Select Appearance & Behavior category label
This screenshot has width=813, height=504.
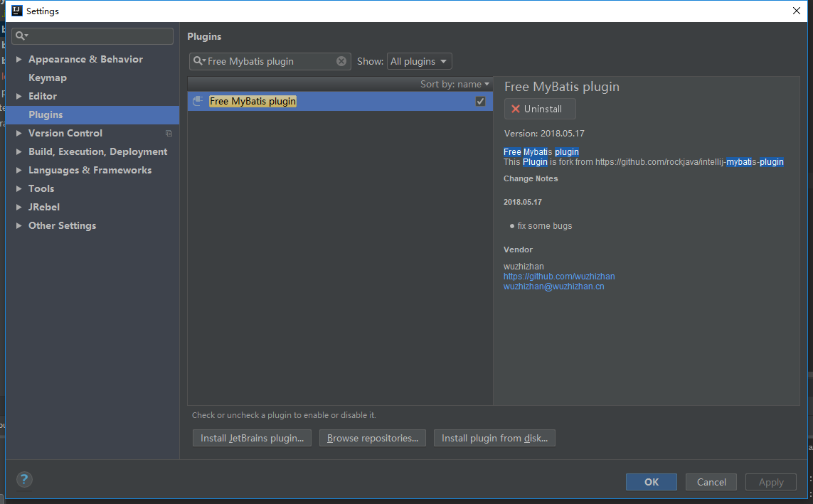click(85, 59)
